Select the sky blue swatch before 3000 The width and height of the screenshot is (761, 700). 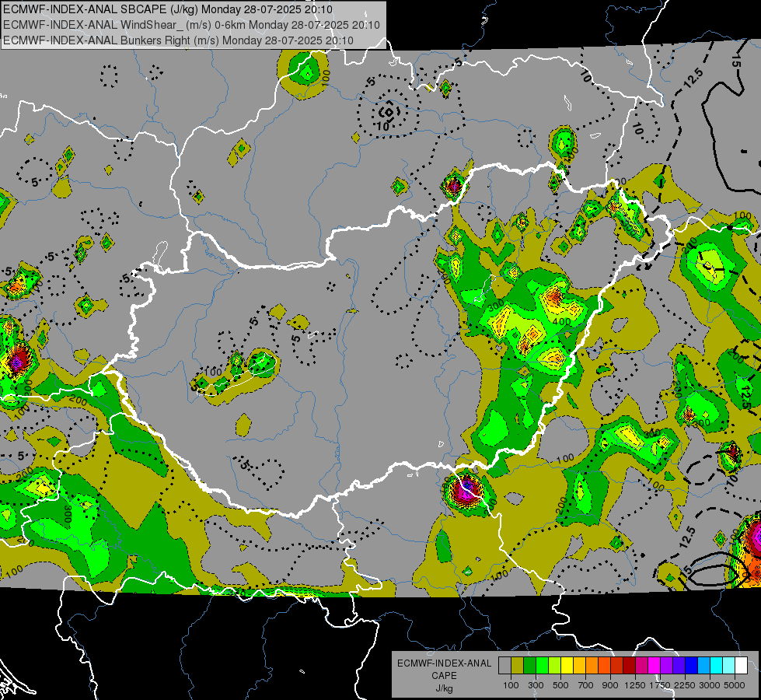704,666
